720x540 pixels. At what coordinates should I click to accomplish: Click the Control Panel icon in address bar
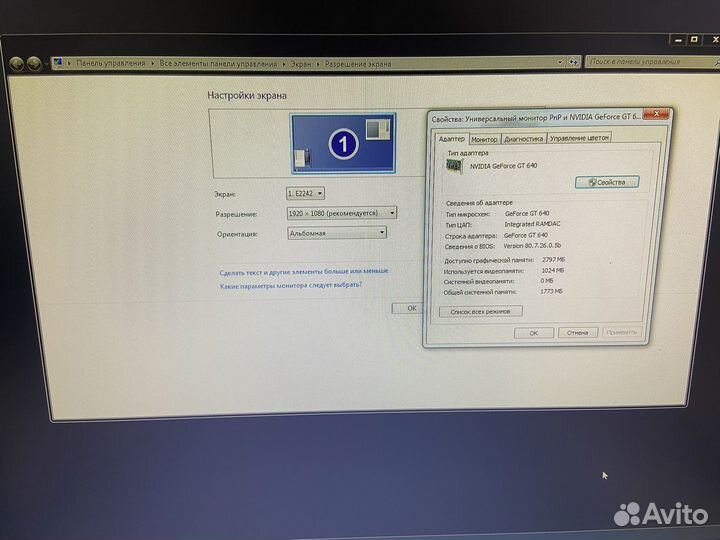click(57, 62)
